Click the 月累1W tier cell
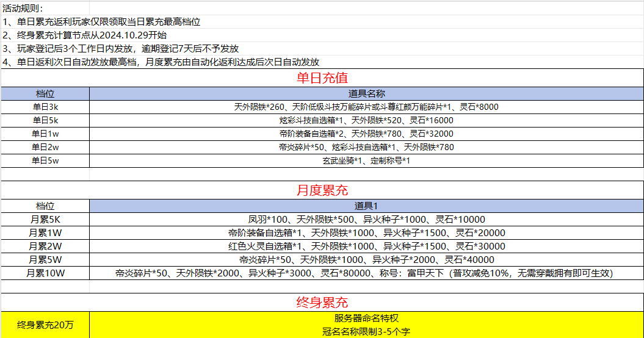Image resolution: width=644 pixels, height=338 pixels. click(45, 233)
